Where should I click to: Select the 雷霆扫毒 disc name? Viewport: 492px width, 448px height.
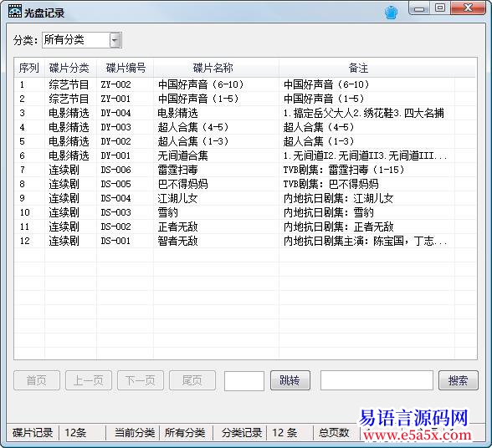click(177, 170)
